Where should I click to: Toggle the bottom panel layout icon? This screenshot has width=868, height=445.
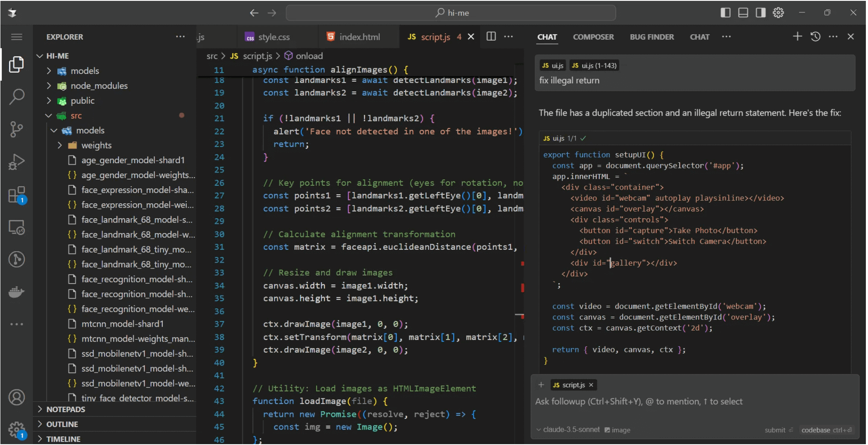[x=743, y=13]
